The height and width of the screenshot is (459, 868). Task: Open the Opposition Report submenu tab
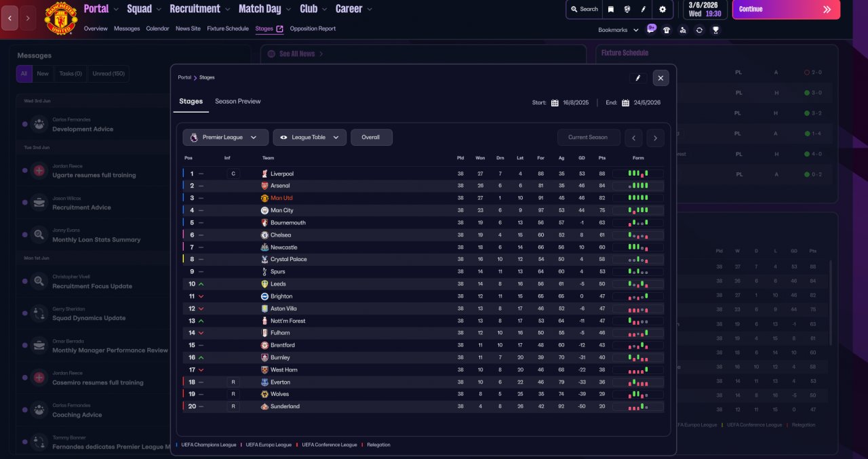tap(313, 28)
